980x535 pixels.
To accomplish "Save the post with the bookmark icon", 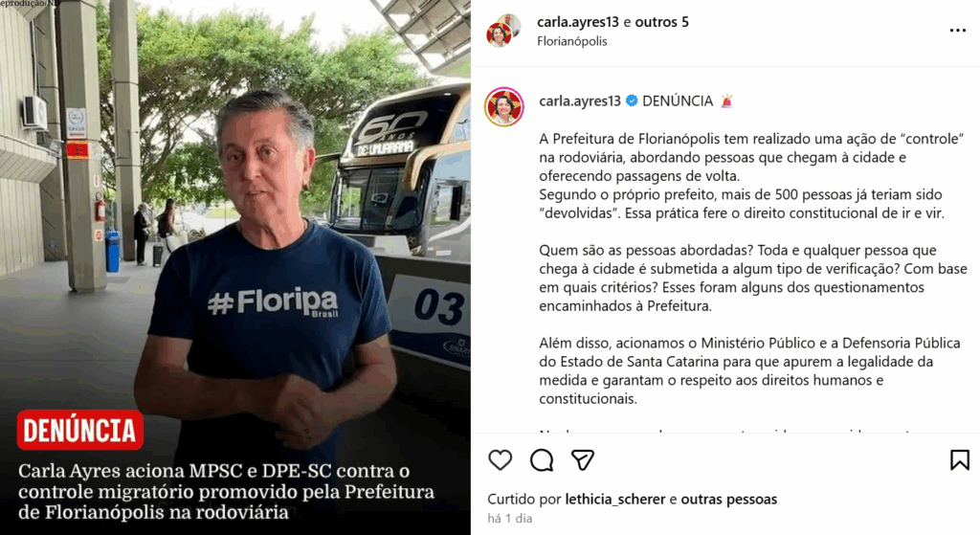I will (959, 460).
